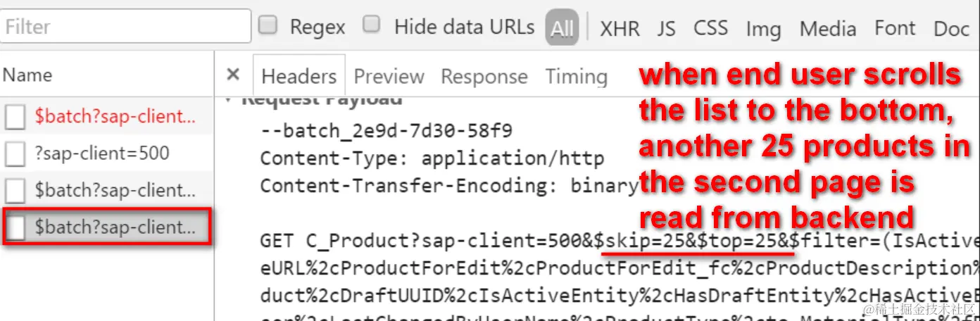This screenshot has height=321, width=980.
Task: Close the request details panel
Action: point(234,75)
